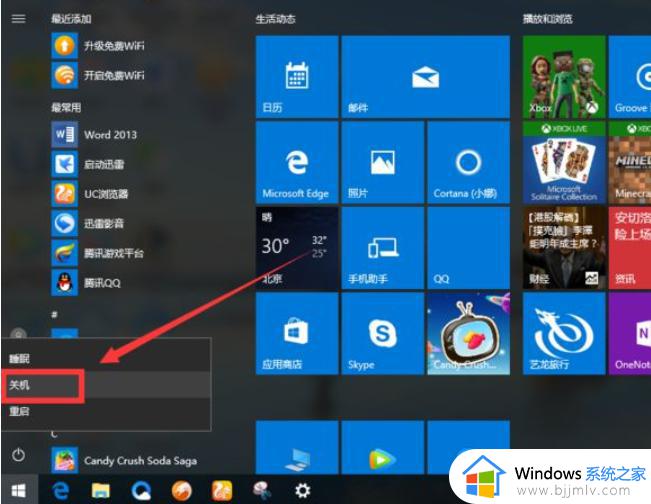651x504 pixels.
Task: Launch 腾讯QQ from the app list
Action: [86, 283]
